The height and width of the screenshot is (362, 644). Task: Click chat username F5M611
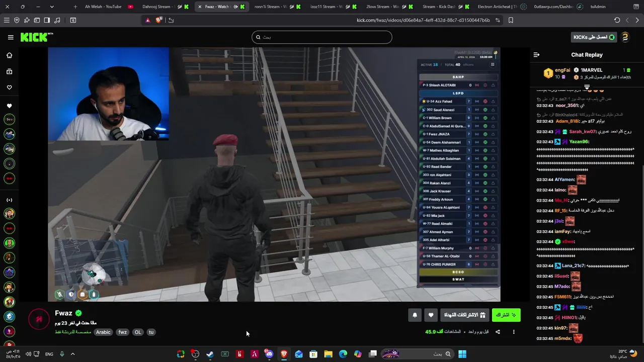click(x=563, y=297)
